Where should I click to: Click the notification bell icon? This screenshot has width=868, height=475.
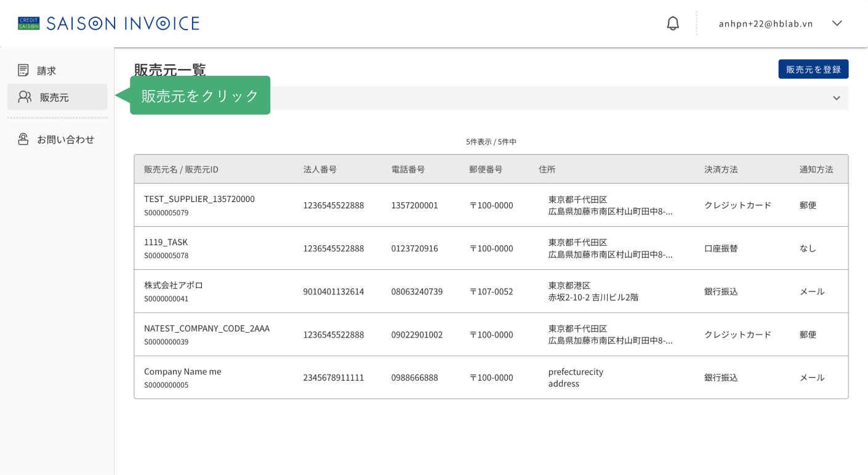pyautogui.click(x=673, y=23)
